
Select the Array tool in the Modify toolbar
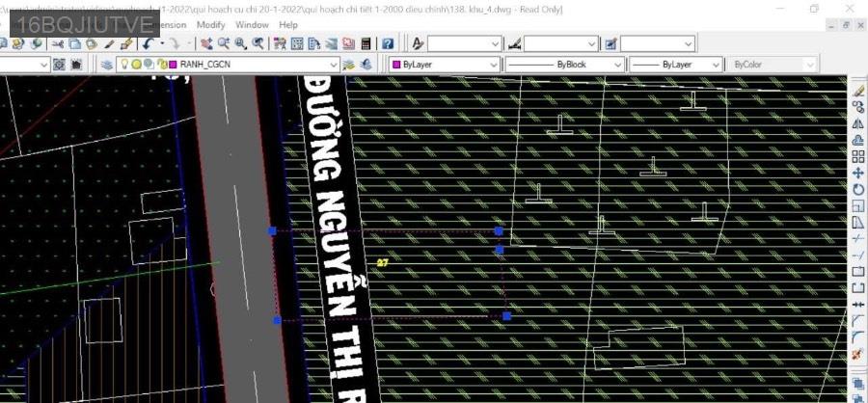pos(857,156)
